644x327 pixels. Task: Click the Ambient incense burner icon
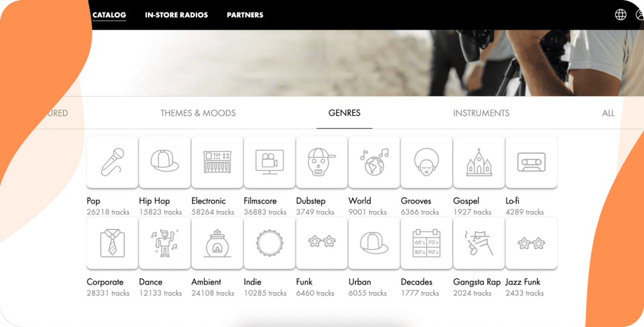pos(217,242)
